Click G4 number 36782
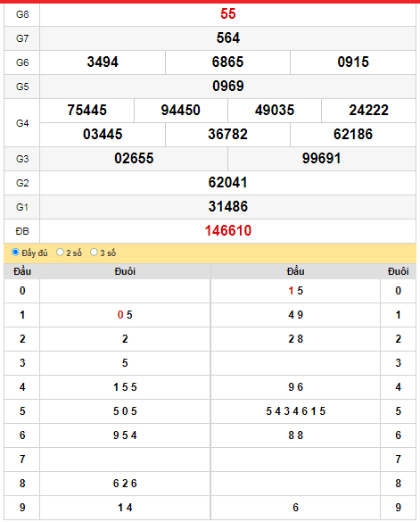This screenshot has height=522, width=420. 228,135
